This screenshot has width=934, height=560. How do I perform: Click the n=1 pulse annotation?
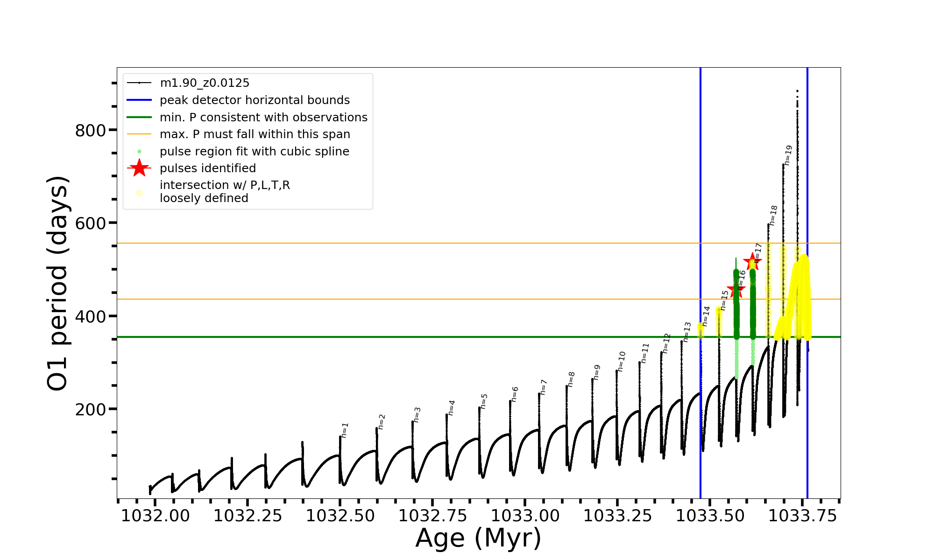pyautogui.click(x=345, y=430)
